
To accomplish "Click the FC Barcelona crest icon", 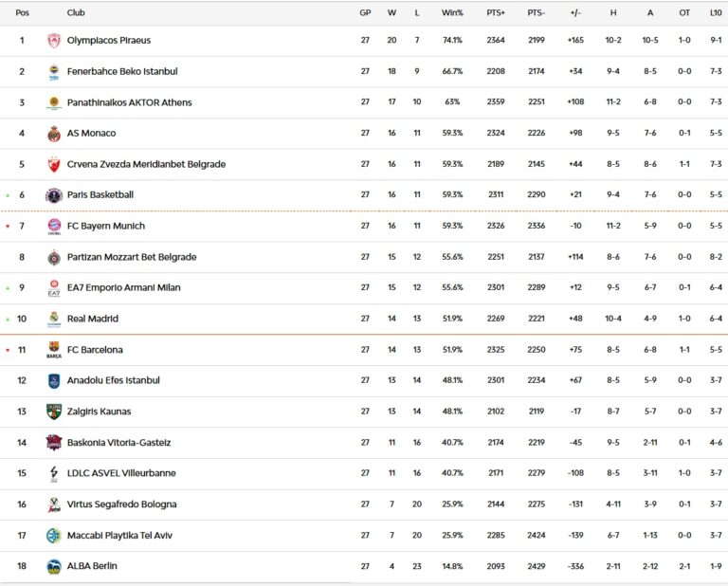I will [54, 350].
